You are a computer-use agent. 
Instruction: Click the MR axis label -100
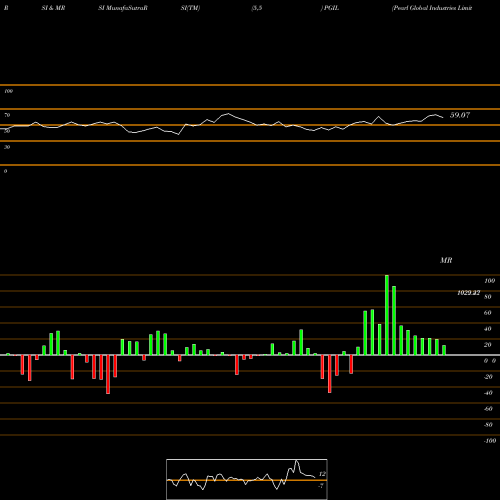coord(490,441)
